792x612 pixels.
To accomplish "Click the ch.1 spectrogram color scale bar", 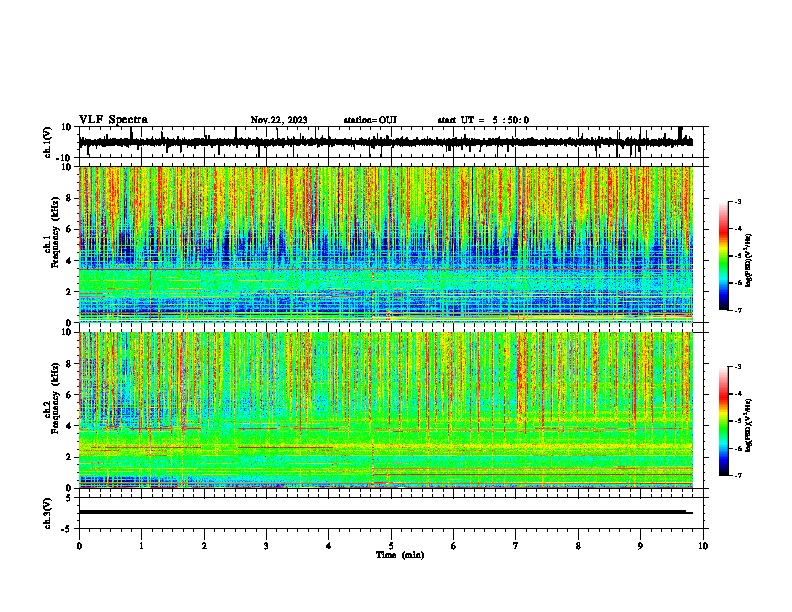I will click(x=723, y=256).
